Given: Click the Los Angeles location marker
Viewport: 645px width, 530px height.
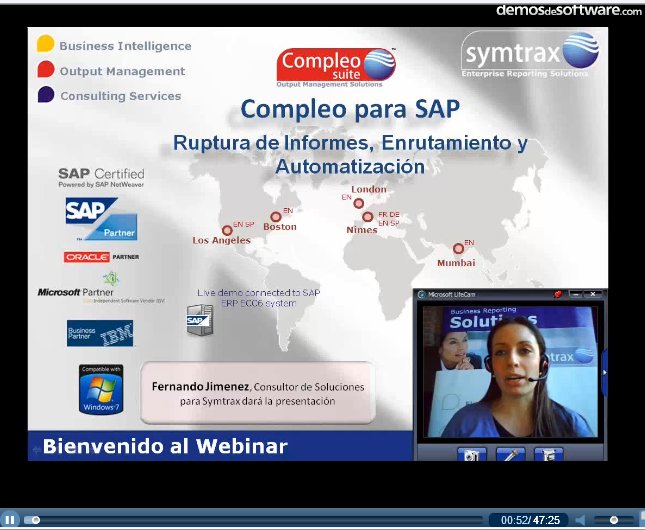Looking at the screenshot, I should click(227, 230).
